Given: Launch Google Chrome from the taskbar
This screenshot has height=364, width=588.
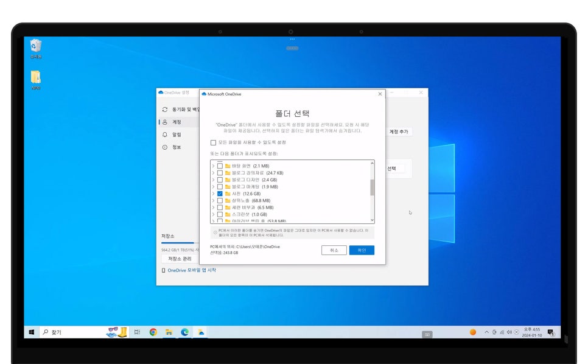Looking at the screenshot, I should [x=153, y=332].
